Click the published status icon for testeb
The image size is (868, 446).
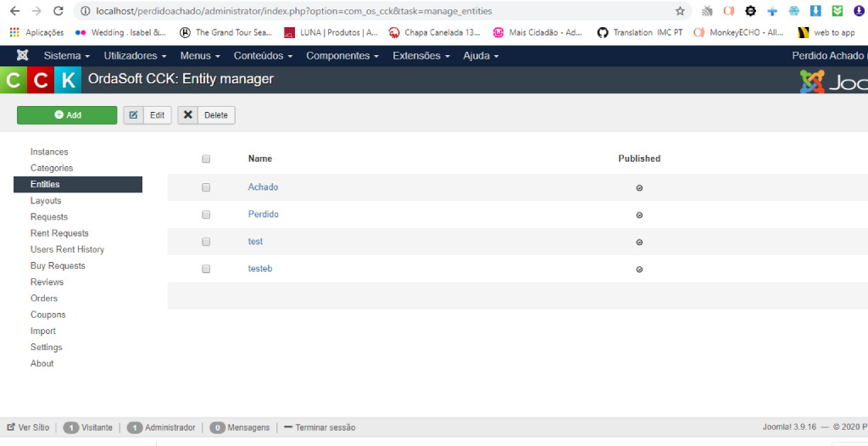(x=639, y=270)
